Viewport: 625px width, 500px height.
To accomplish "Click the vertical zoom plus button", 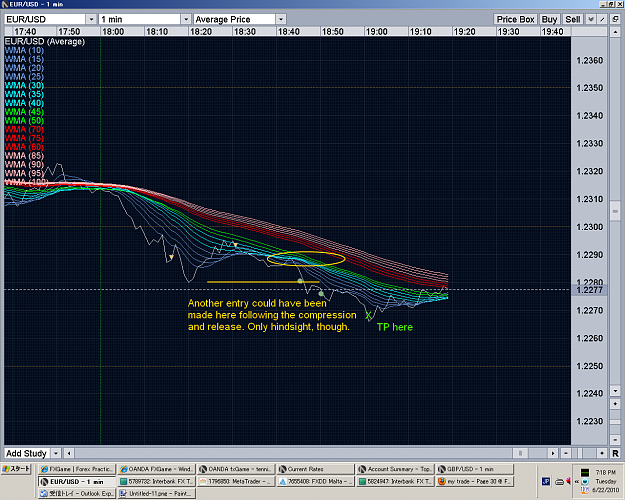I will tap(615, 404).
